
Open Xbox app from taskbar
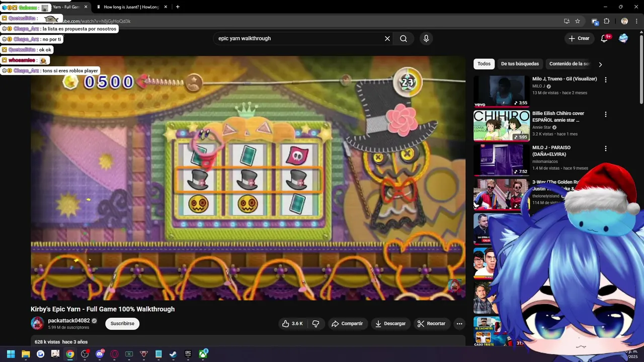pos(203,354)
